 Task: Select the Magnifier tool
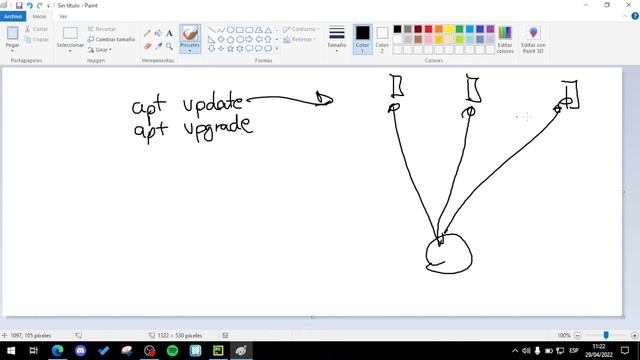pos(169,46)
